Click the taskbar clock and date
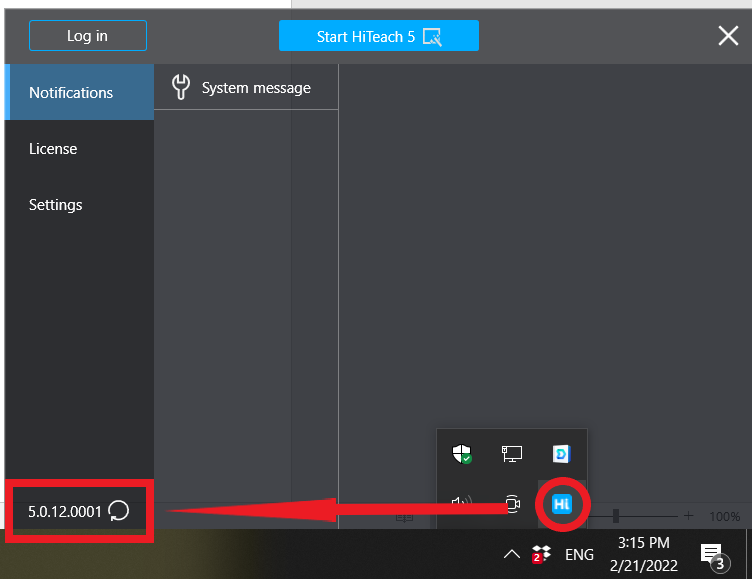Screen dimensions: 752x579 (644, 554)
